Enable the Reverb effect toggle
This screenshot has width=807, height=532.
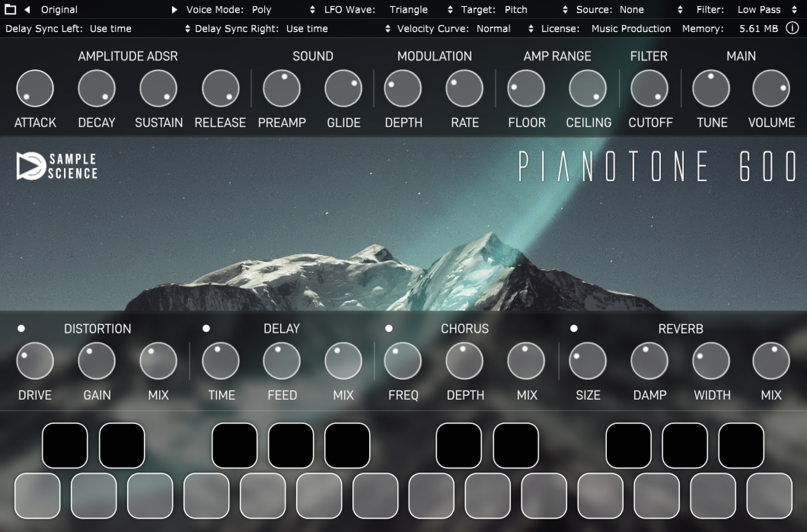573,328
